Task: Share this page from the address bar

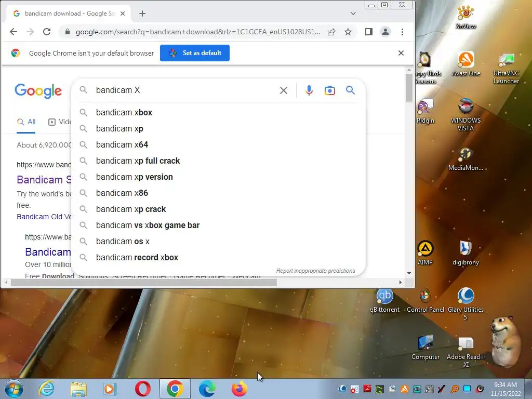Action: pos(331,32)
